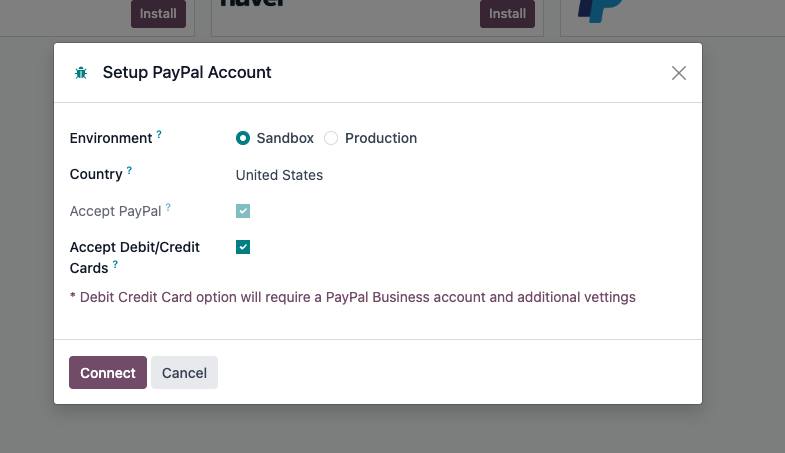Click the Setup PayPal Account title

(x=187, y=73)
